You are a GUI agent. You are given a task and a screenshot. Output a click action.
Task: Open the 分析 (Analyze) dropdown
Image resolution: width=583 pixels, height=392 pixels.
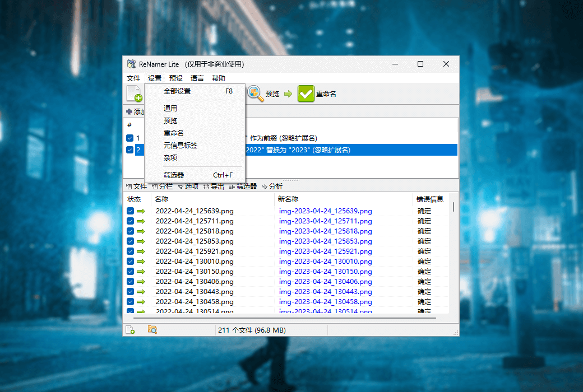point(272,186)
